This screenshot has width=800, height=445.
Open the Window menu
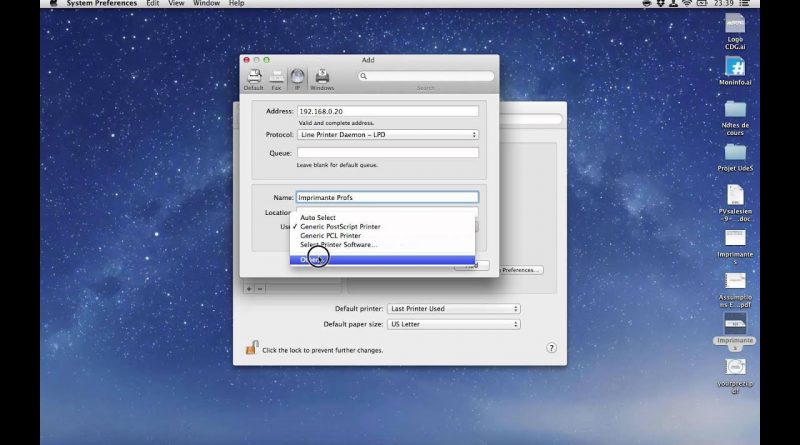[x=206, y=3]
